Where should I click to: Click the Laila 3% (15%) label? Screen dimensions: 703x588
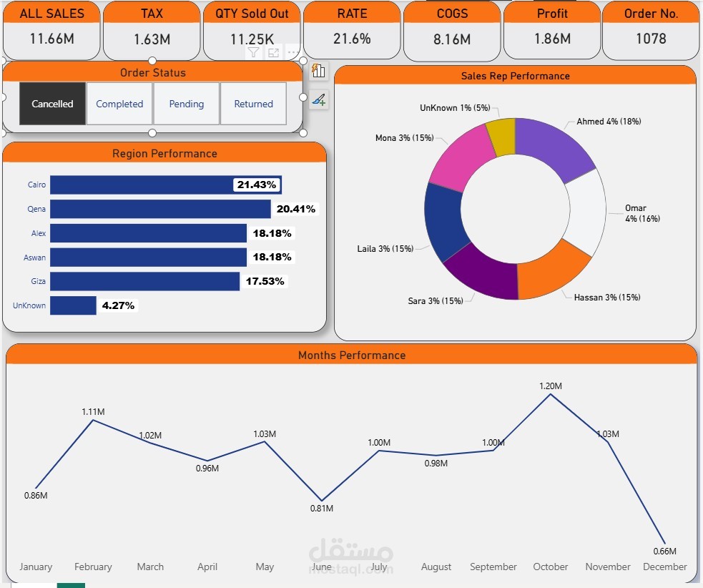point(385,248)
